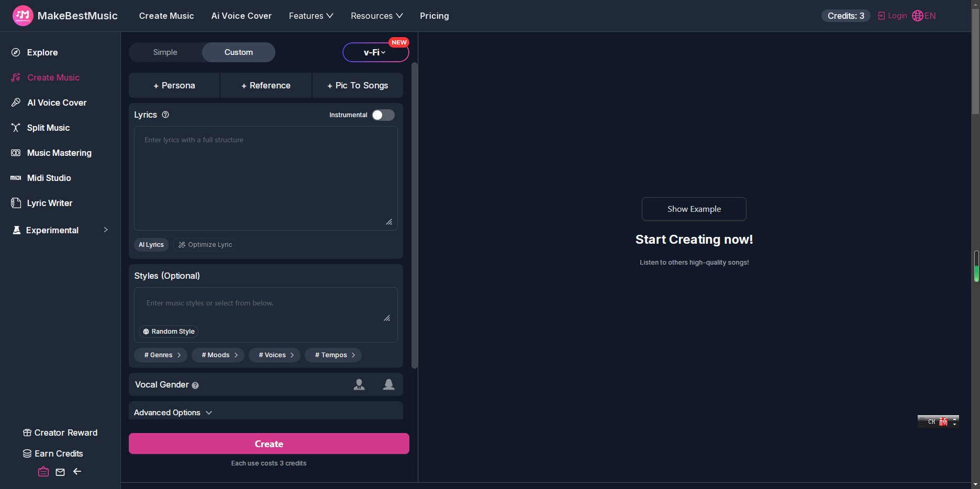The image size is (980, 489).
Task: Click the pink gift box icon in sidebar
Action: coord(43,472)
